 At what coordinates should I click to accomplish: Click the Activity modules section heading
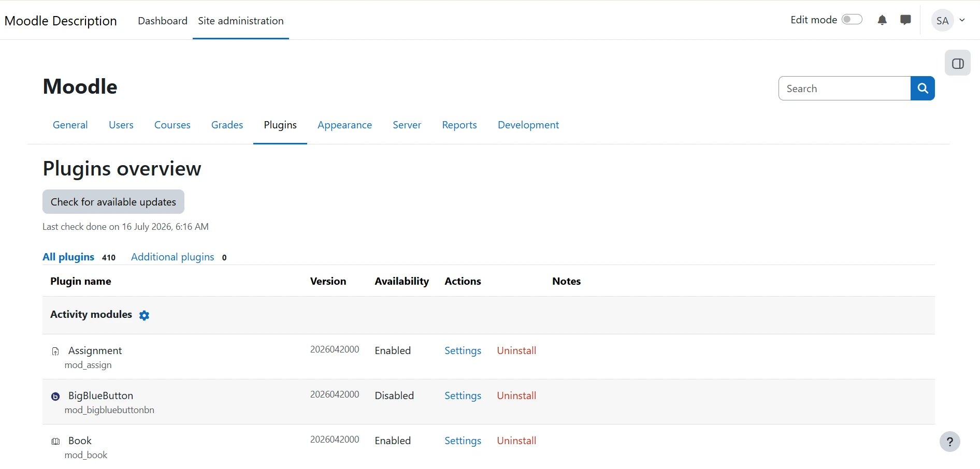point(91,314)
